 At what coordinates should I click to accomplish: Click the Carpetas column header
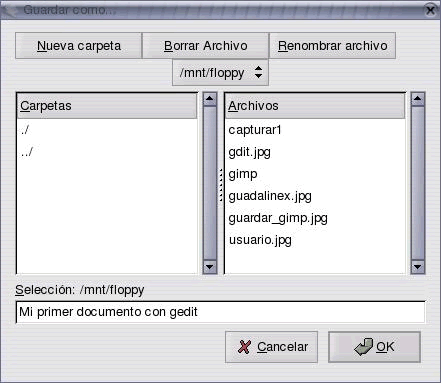coord(107,106)
